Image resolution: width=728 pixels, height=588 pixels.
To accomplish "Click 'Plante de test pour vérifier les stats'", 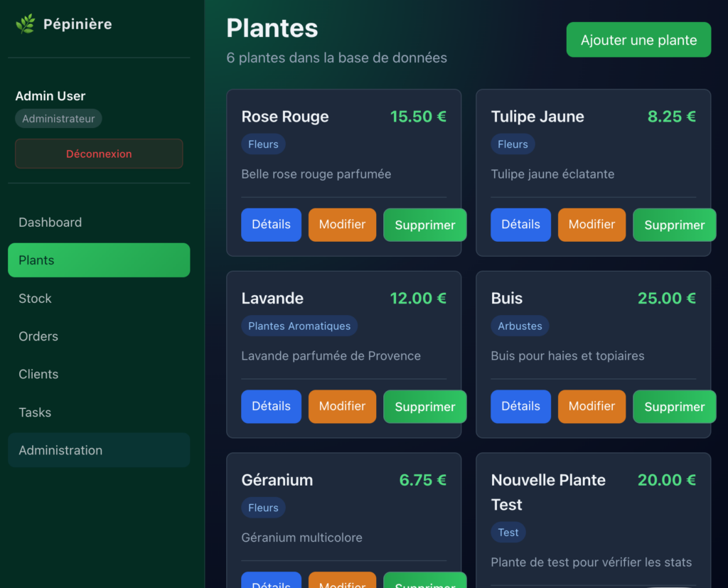I will [591, 562].
